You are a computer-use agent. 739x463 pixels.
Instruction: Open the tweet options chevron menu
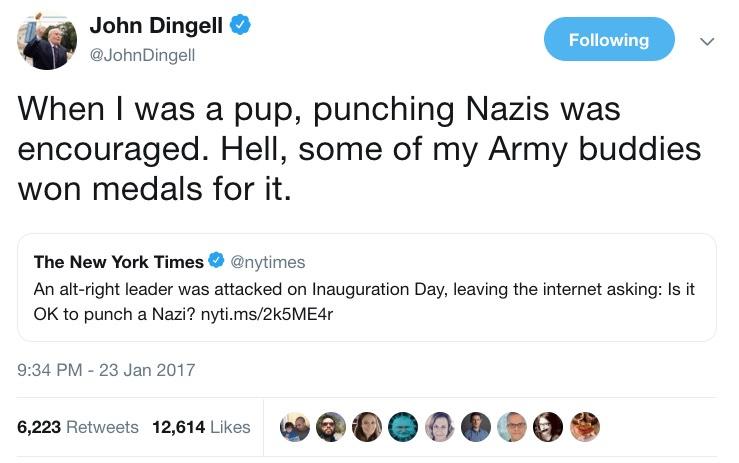coord(708,42)
